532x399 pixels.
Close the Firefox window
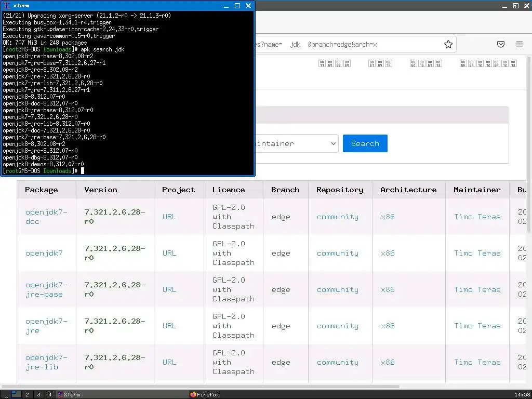click(527, 6)
